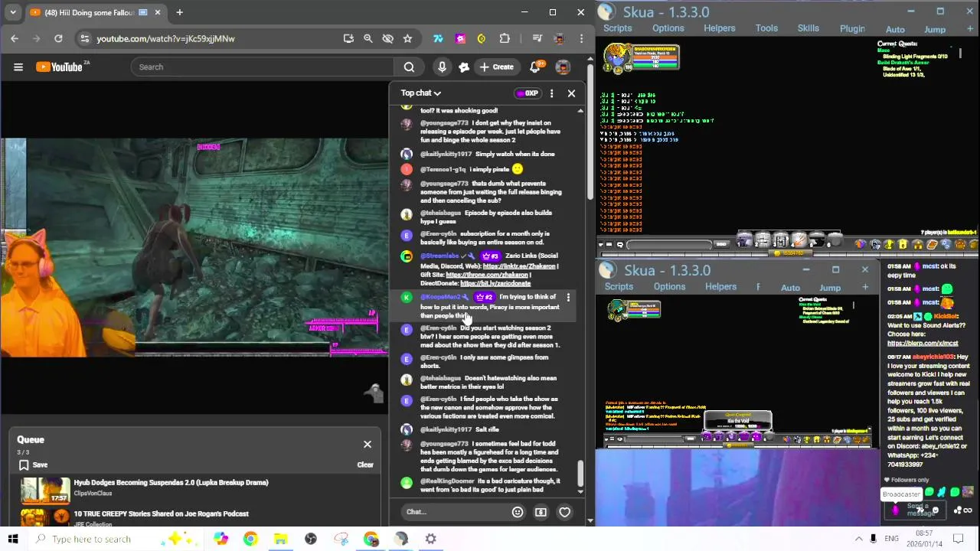Viewport: 980px width, 551px height.
Task: Open Copilot icon in the taskbar
Action: point(220,539)
